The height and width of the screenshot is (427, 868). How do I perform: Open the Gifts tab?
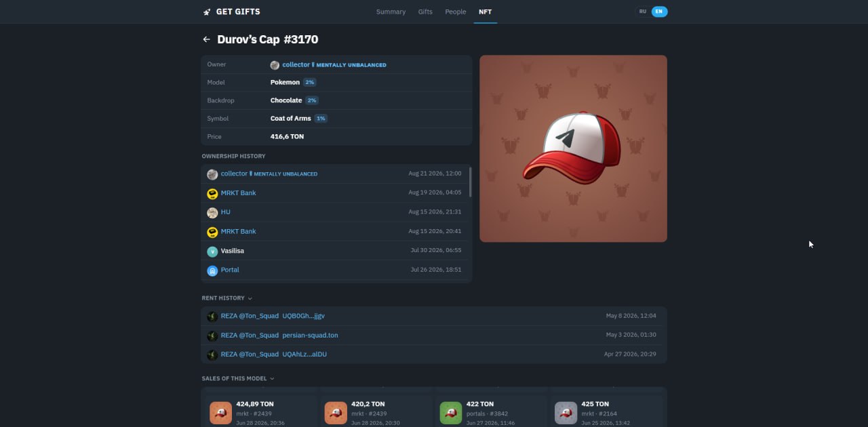pos(425,12)
